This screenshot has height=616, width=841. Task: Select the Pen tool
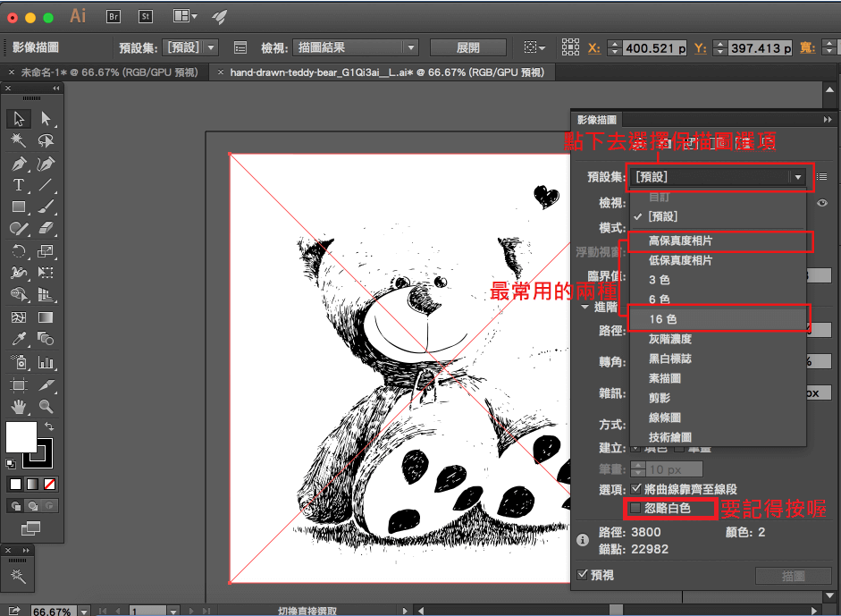click(18, 164)
